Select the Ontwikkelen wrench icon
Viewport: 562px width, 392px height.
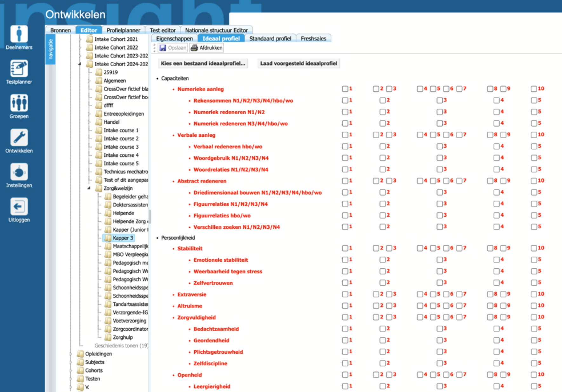19,138
